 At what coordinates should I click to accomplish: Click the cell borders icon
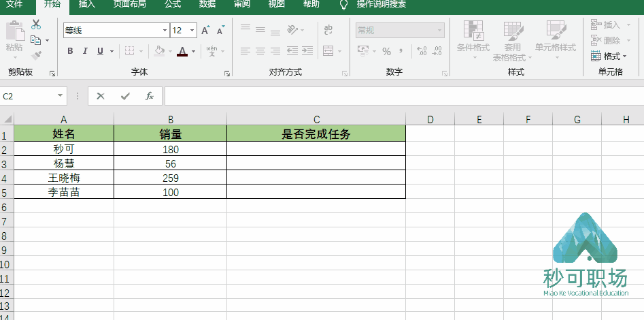(130, 51)
